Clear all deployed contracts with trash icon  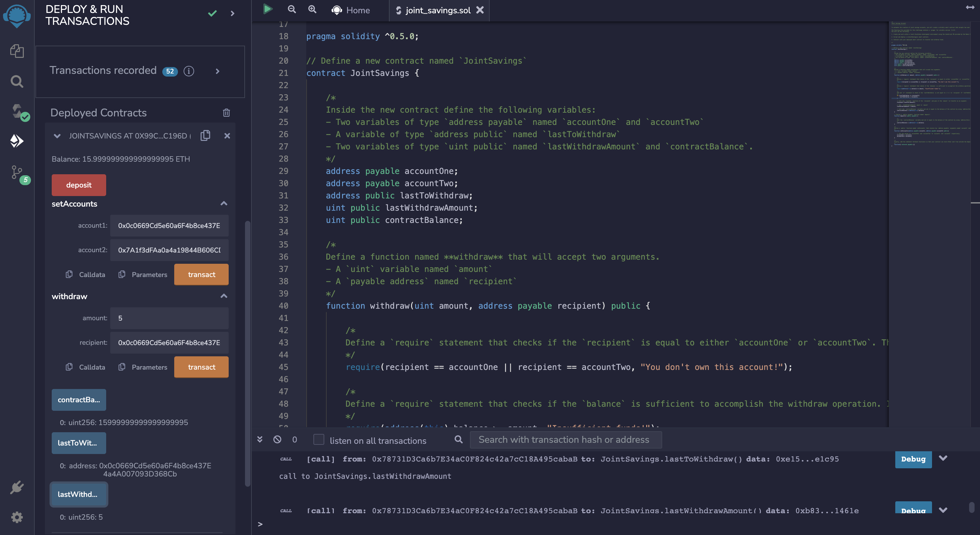click(x=226, y=113)
